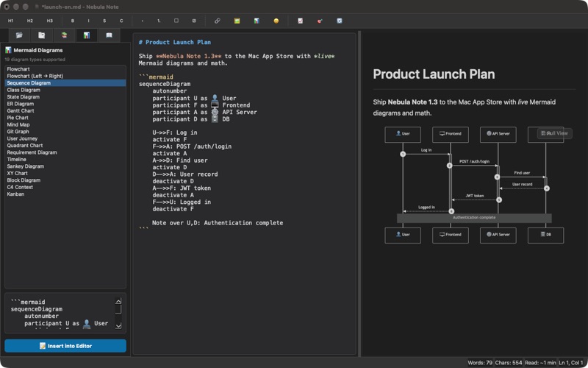Switch to the stacked books sidebar tab
The image size is (588, 368).
point(64,35)
